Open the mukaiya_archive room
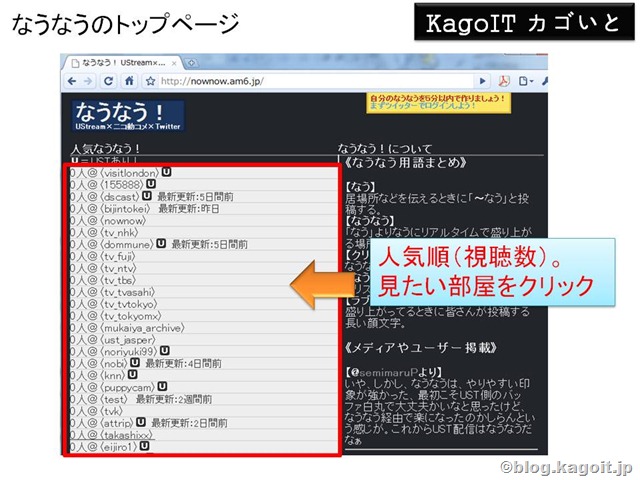Image resolution: width=640 pixels, height=480 pixels. coord(143,328)
